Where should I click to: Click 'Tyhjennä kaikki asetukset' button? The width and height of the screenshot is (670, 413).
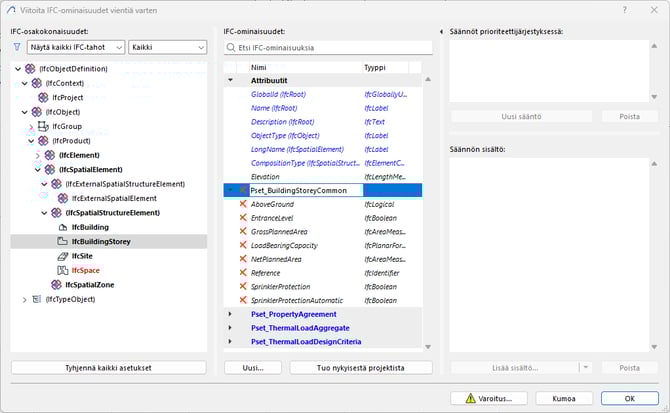[109, 368]
